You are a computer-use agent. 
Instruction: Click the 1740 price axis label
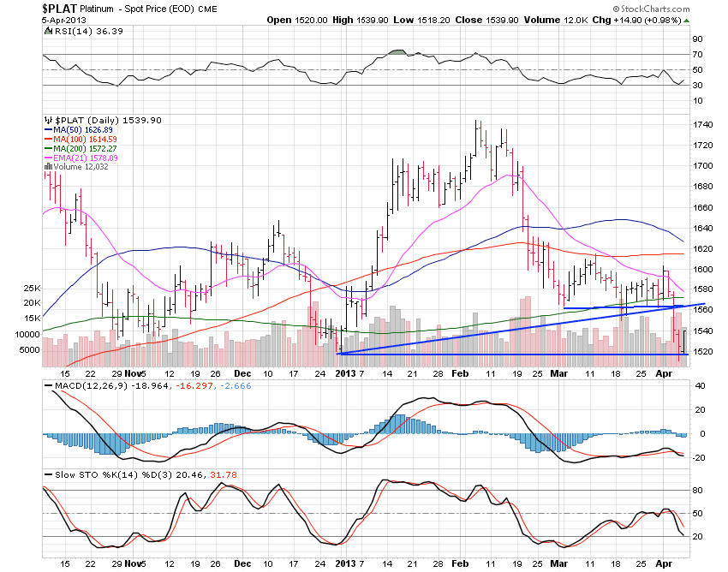point(703,125)
